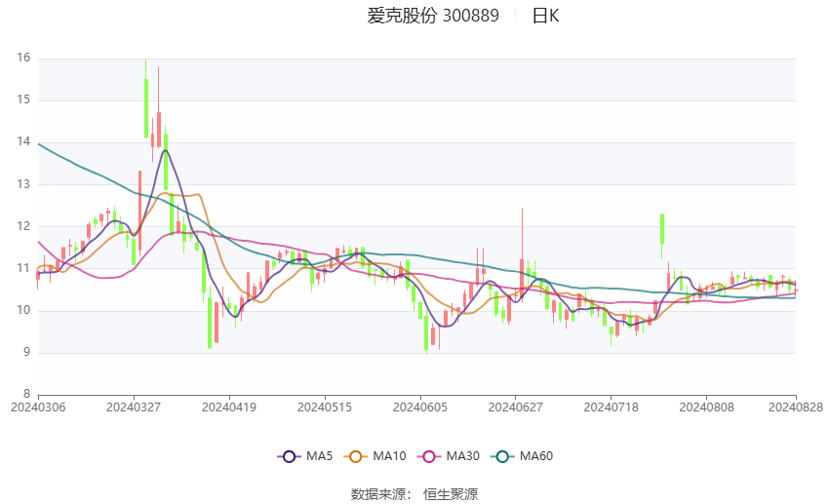Toggle the MA30 line legend marker

(429, 456)
